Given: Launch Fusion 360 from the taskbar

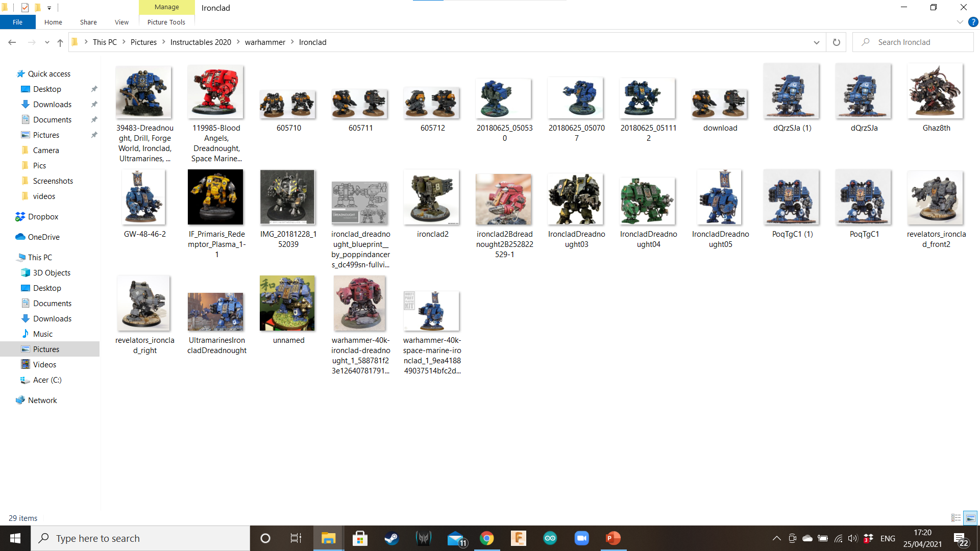Looking at the screenshot, I should point(519,538).
